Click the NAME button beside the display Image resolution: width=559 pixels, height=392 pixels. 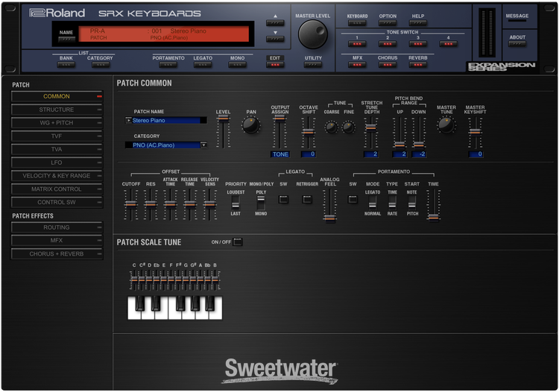pyautogui.click(x=66, y=39)
